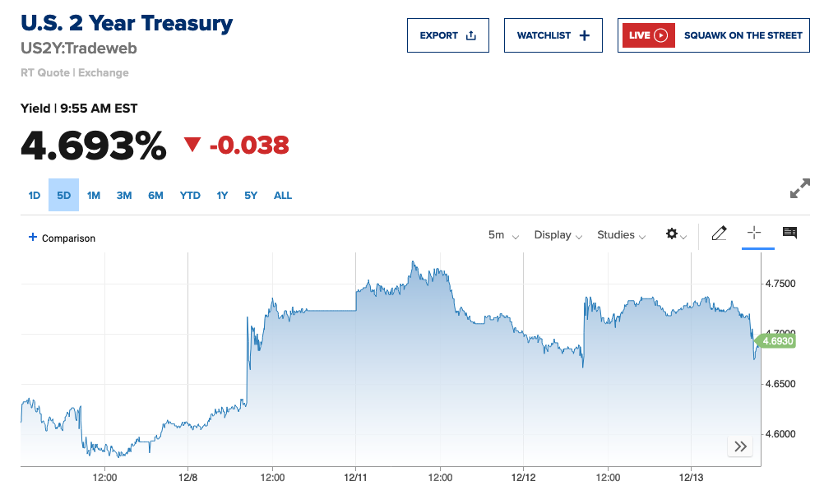Jump to latest data with double-arrow button
The height and width of the screenshot is (504, 824).
(x=740, y=446)
